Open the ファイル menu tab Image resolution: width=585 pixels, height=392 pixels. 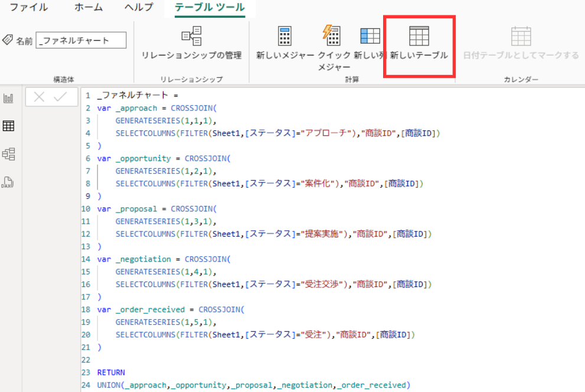click(29, 7)
